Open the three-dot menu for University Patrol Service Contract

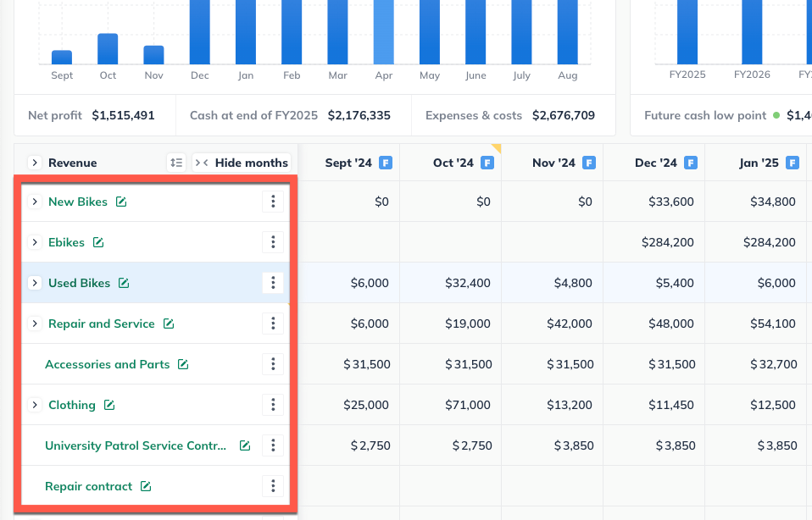(x=272, y=445)
